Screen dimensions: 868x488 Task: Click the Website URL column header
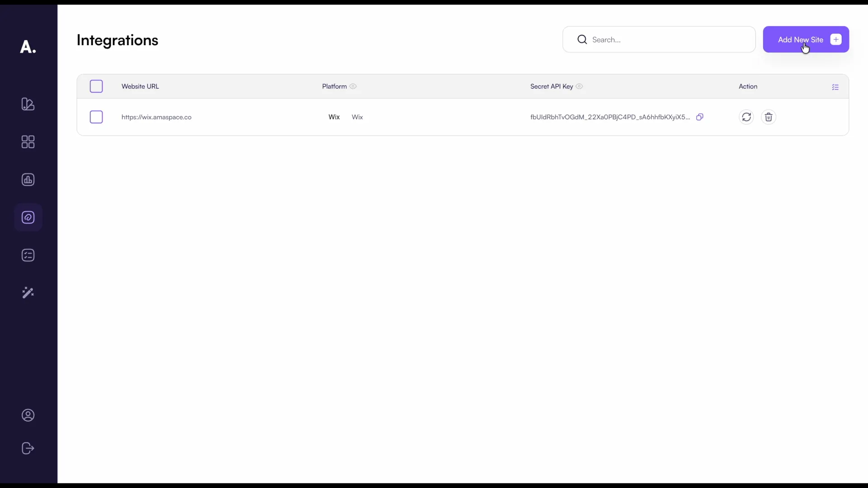(x=140, y=86)
